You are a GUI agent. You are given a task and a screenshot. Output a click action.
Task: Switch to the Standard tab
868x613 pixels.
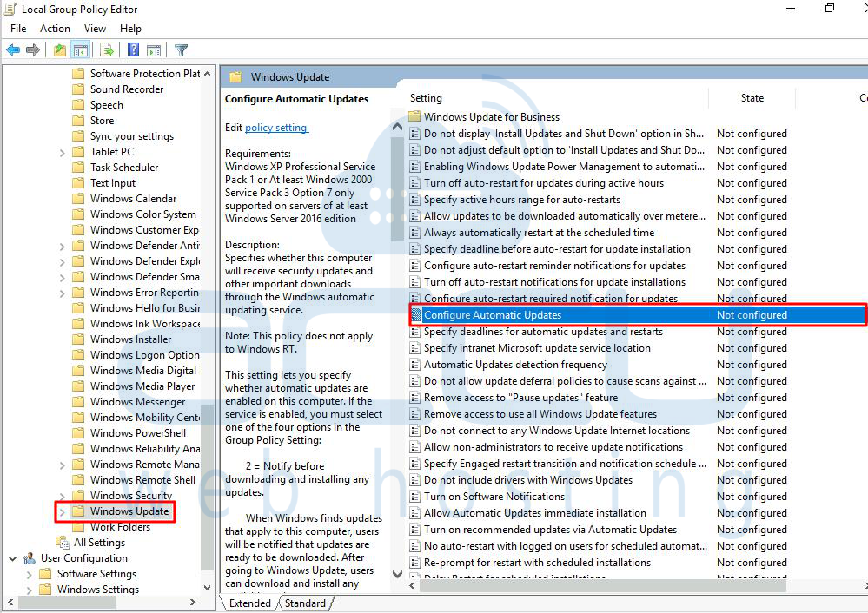305,603
